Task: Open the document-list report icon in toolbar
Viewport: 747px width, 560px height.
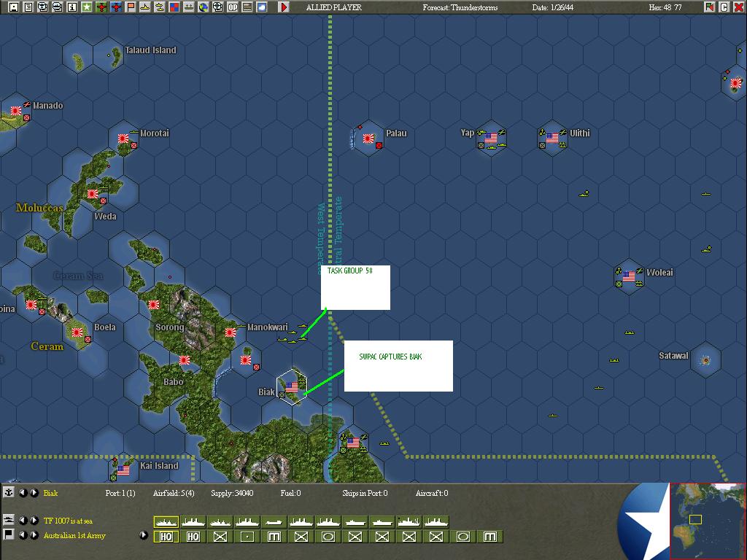Action: point(28,7)
